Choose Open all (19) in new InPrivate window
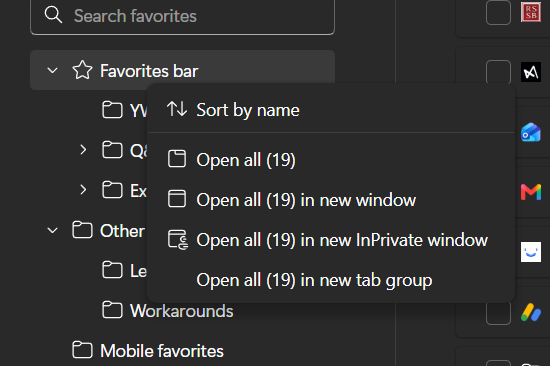The height and width of the screenshot is (366, 550). [331, 240]
